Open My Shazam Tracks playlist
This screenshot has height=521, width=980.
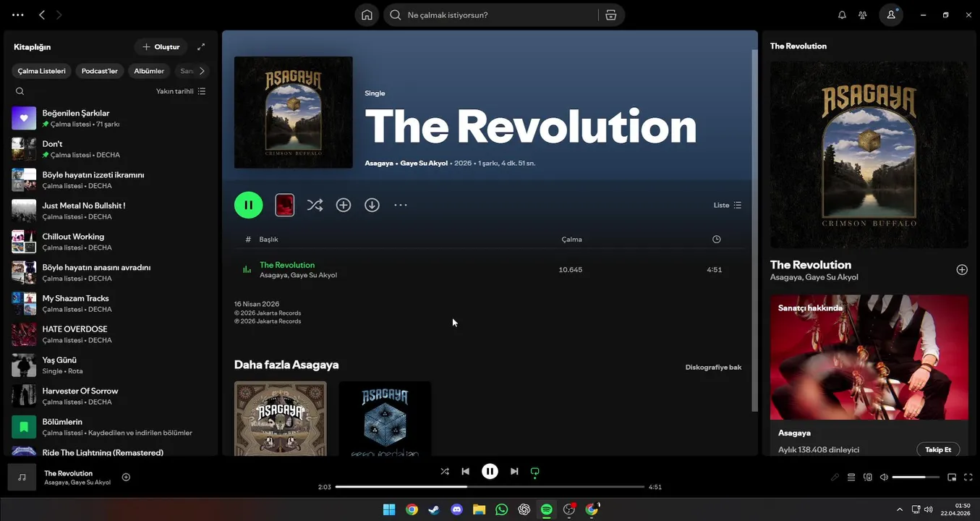click(111, 303)
